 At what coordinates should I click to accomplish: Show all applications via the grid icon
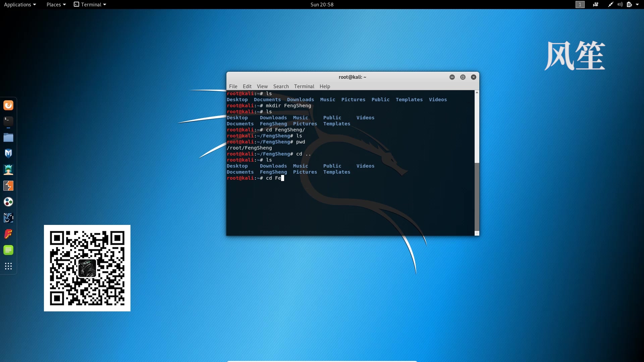(8, 266)
